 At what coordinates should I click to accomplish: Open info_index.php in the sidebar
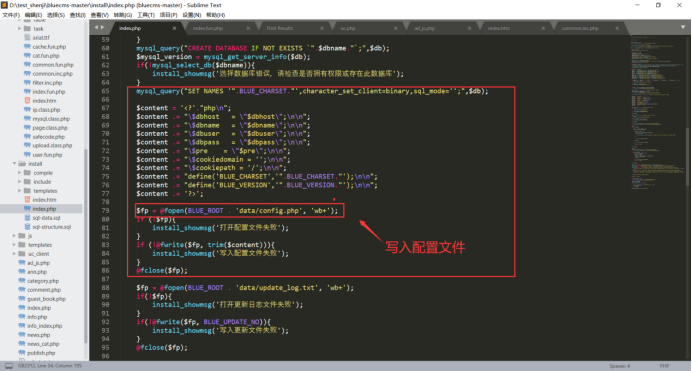[45, 326]
